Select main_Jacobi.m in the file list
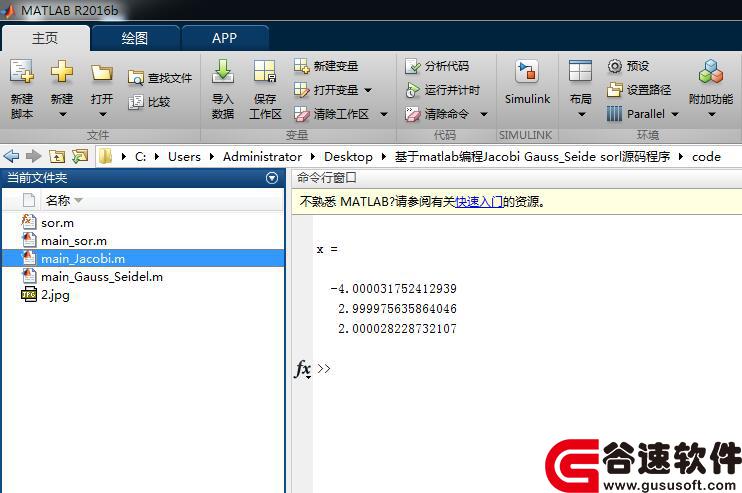This screenshot has width=742, height=493. pyautogui.click(x=143, y=259)
